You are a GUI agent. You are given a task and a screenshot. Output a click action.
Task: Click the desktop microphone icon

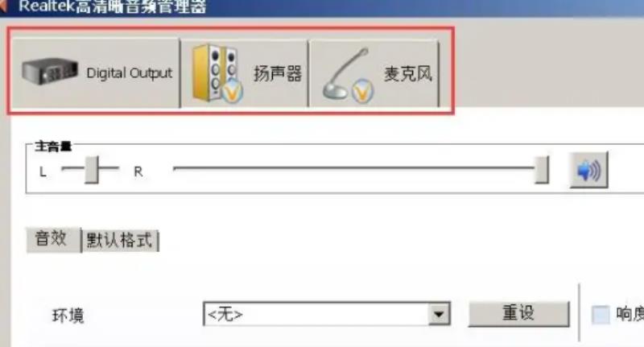click(x=346, y=73)
